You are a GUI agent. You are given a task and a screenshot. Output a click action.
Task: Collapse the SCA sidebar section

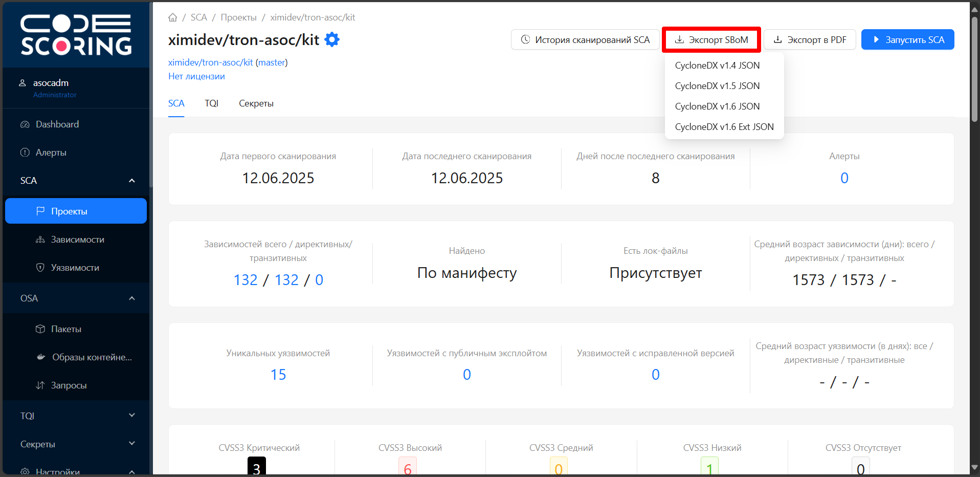131,181
